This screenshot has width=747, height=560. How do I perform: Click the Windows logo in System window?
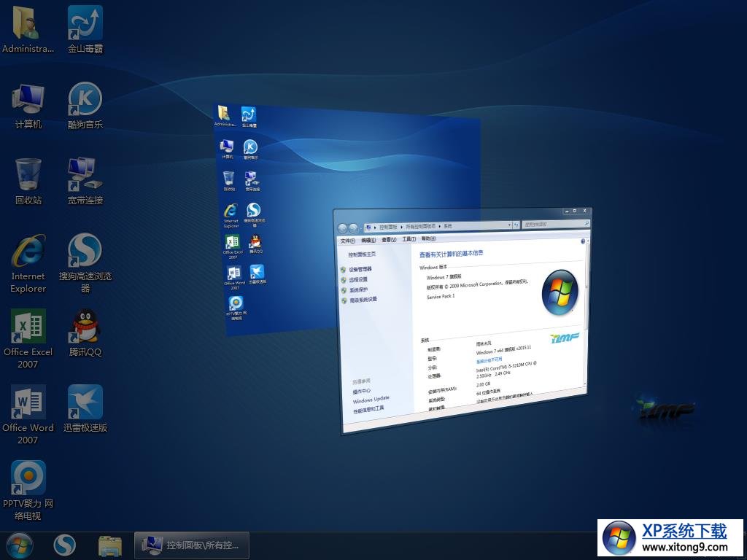[560, 292]
